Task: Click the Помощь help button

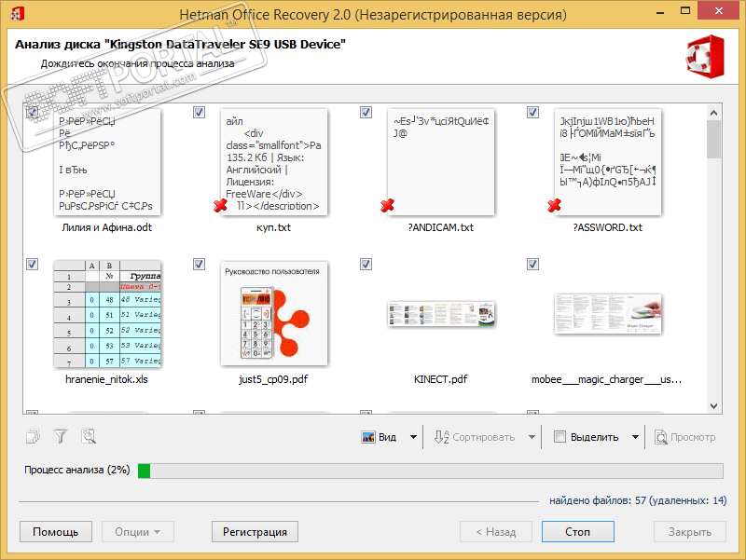Action: (x=56, y=531)
